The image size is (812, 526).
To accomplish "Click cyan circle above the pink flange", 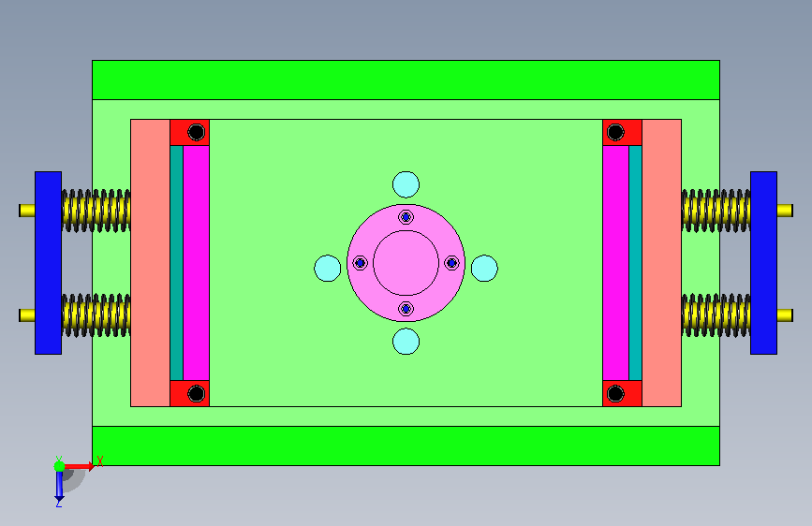I will (x=406, y=184).
